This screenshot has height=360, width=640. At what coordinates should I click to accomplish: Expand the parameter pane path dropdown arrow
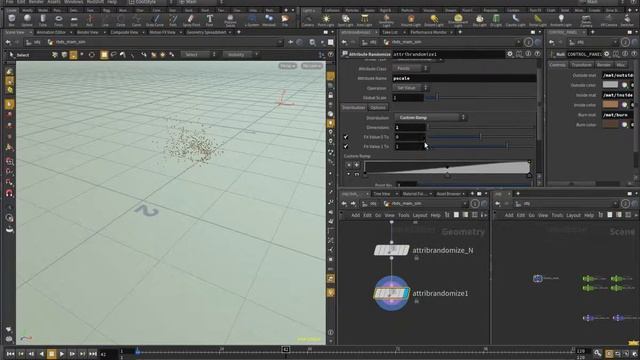[518, 42]
